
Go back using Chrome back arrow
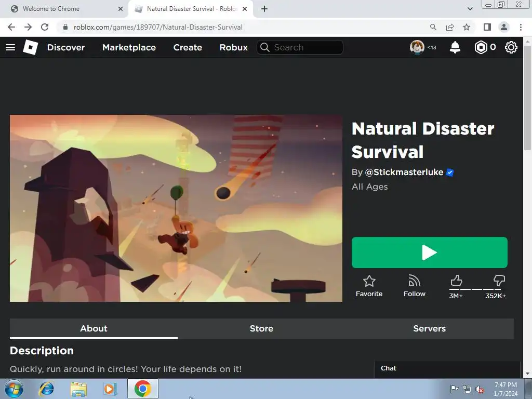point(11,27)
